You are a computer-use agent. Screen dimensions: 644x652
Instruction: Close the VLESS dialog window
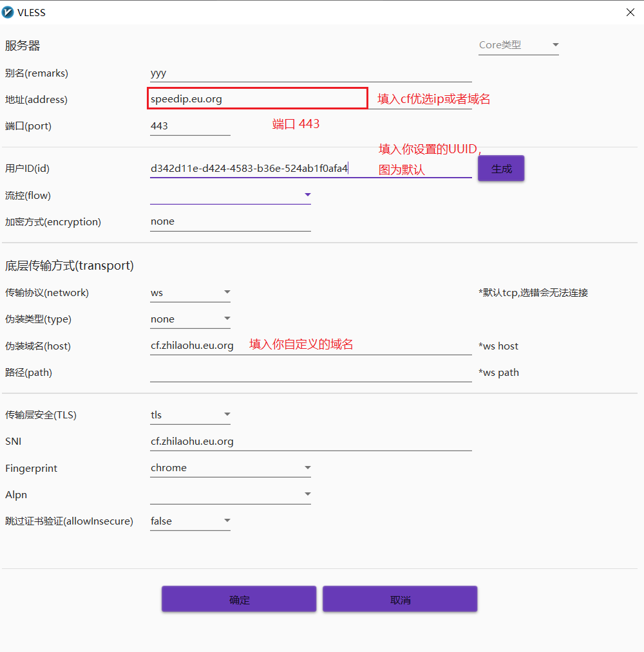pyautogui.click(x=630, y=12)
